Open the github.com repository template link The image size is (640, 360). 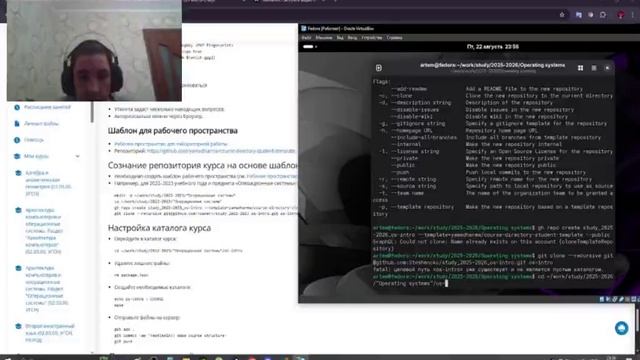point(221,151)
